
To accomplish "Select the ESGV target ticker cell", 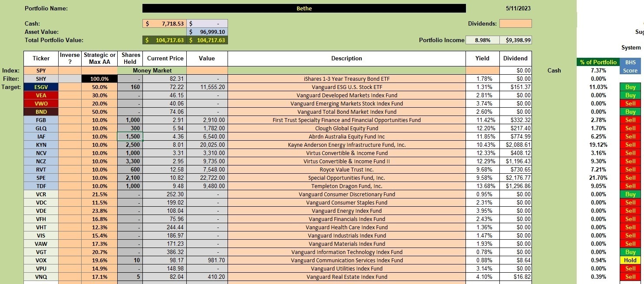I will point(41,87).
